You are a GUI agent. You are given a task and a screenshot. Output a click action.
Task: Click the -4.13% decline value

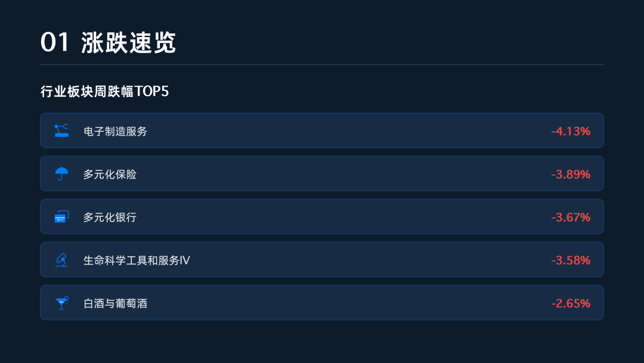click(571, 131)
